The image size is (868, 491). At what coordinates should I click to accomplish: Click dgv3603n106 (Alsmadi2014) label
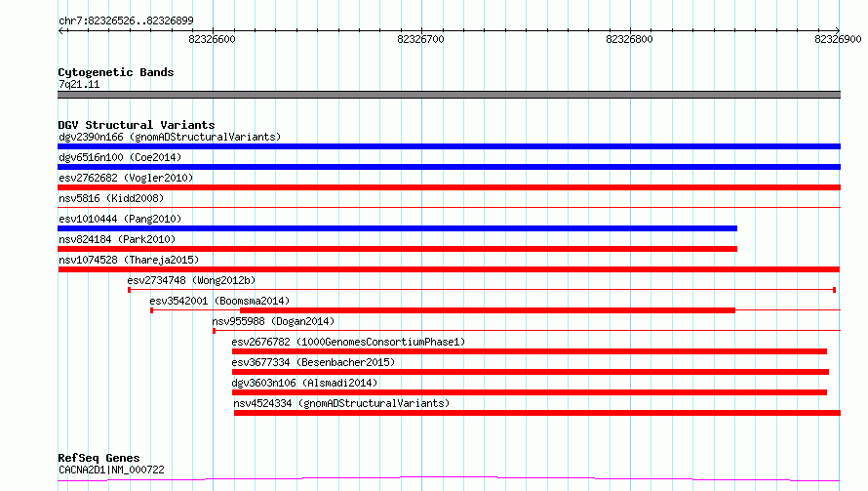point(304,383)
